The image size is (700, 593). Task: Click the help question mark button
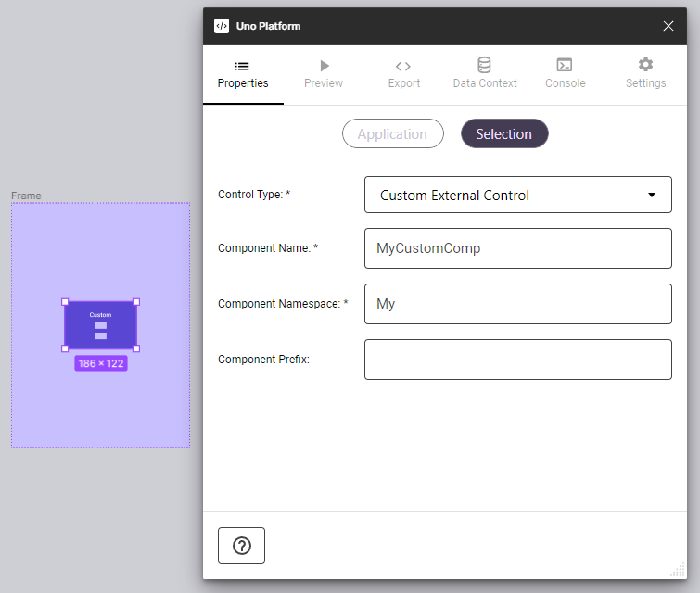(x=241, y=546)
